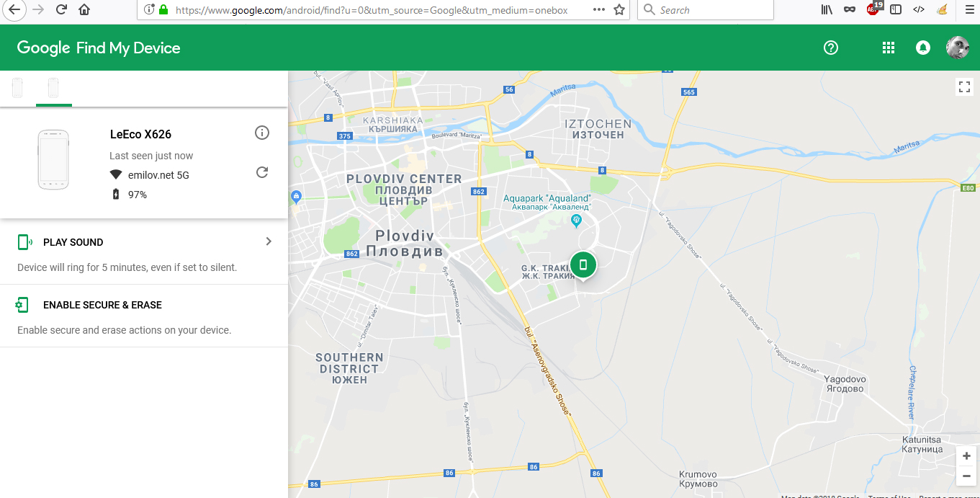
Task: Open Google notifications bell
Action: tap(922, 48)
